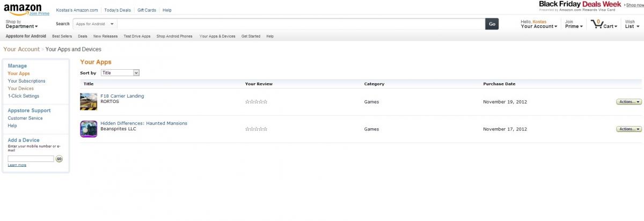Click RORTOS developer name
The image size is (644, 221).
tap(109, 101)
